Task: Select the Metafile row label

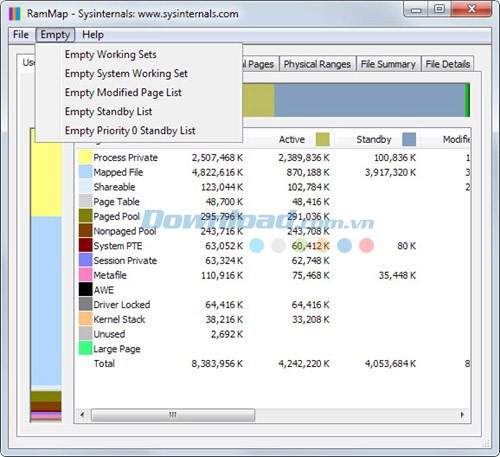Action: pyautogui.click(x=110, y=275)
